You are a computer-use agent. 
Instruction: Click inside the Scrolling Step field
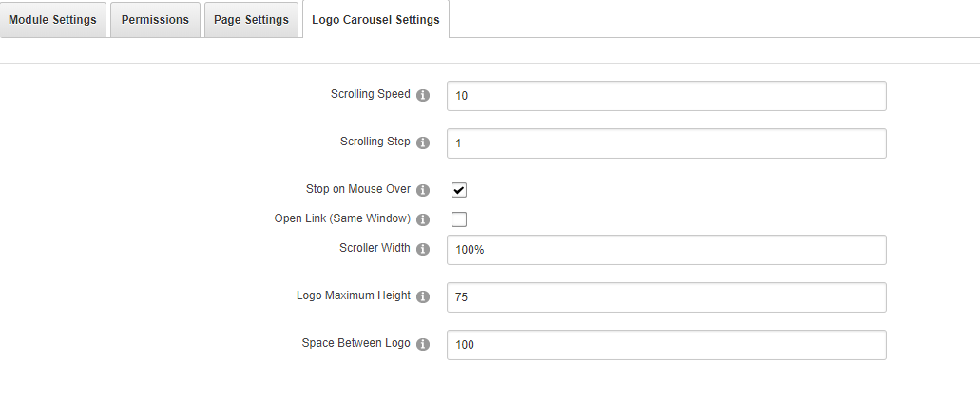pyautogui.click(x=665, y=143)
